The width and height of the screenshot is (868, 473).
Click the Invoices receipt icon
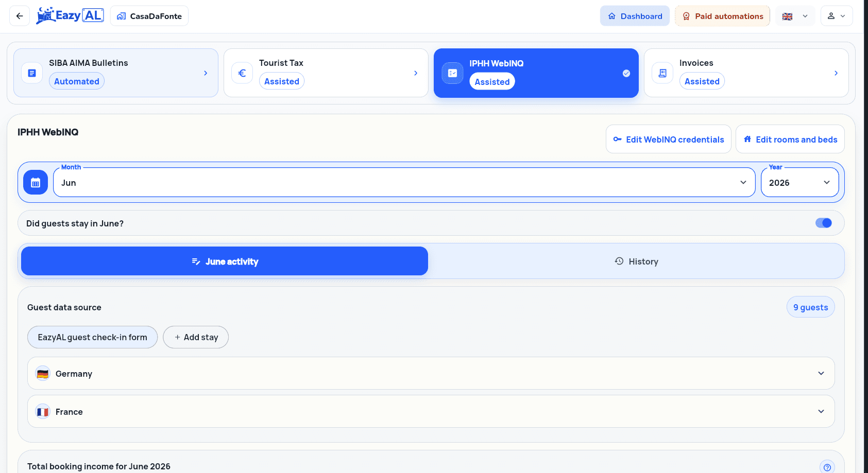click(x=662, y=73)
